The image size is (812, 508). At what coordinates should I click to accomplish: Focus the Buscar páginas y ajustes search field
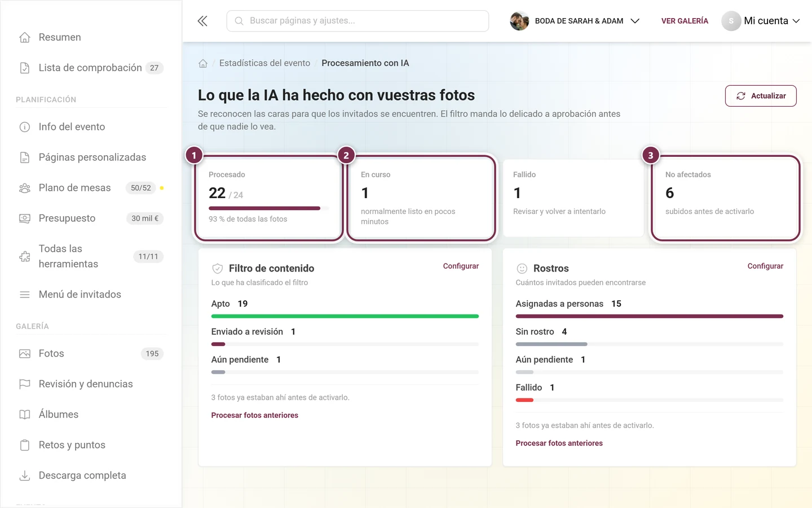click(x=358, y=21)
